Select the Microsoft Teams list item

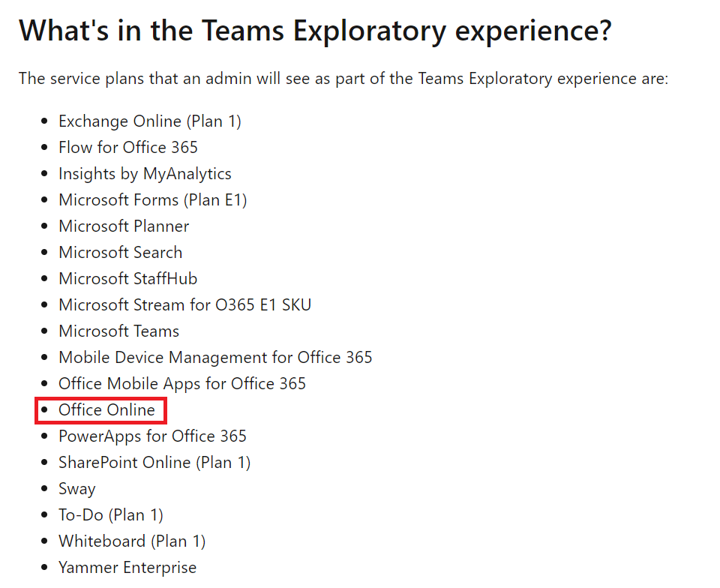tap(119, 331)
